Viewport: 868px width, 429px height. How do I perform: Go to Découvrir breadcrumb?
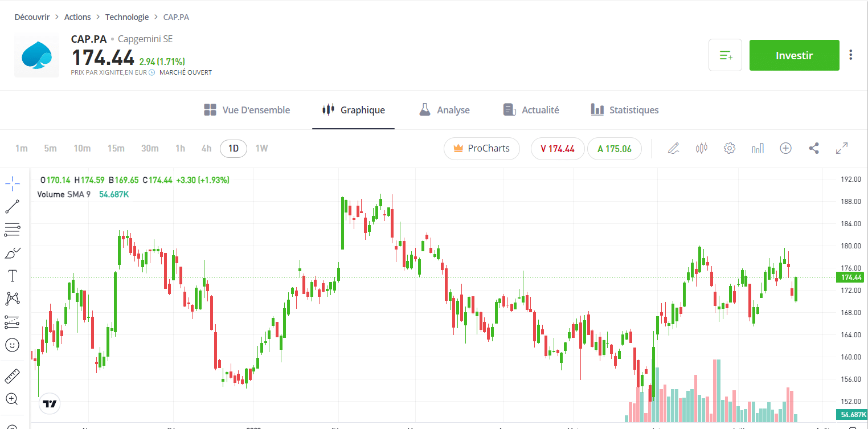click(x=32, y=17)
